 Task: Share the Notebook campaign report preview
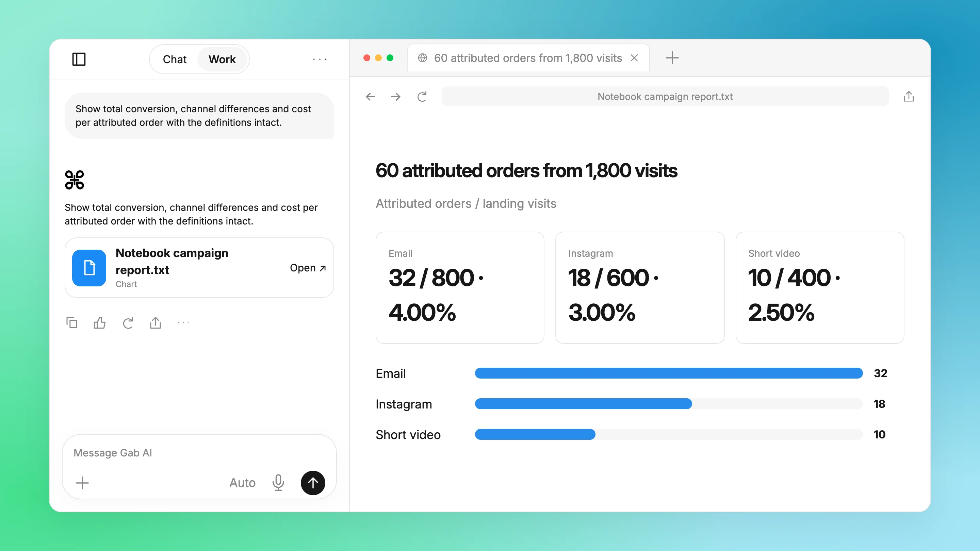[909, 96]
